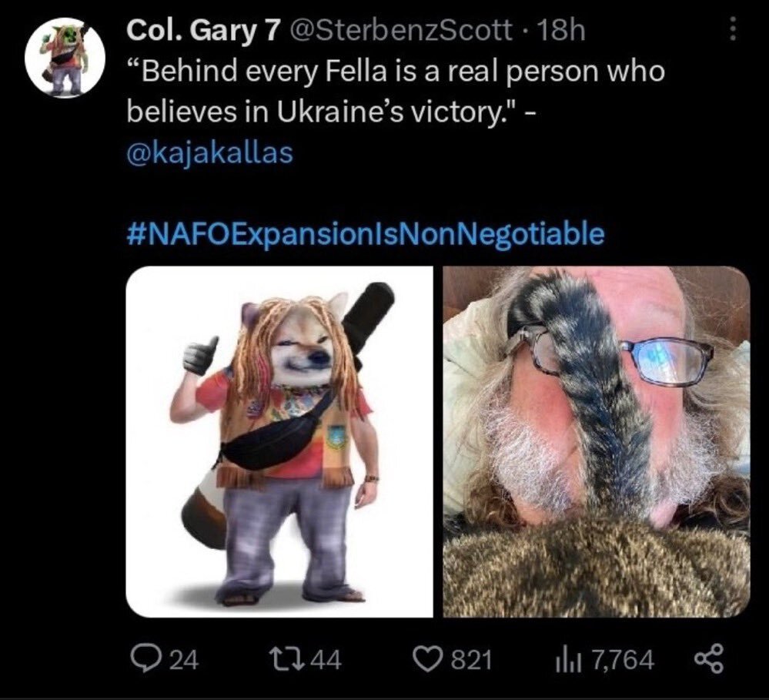Enlarge the photo of man with glasses
Screen dimensions: 769x700
tap(597, 441)
